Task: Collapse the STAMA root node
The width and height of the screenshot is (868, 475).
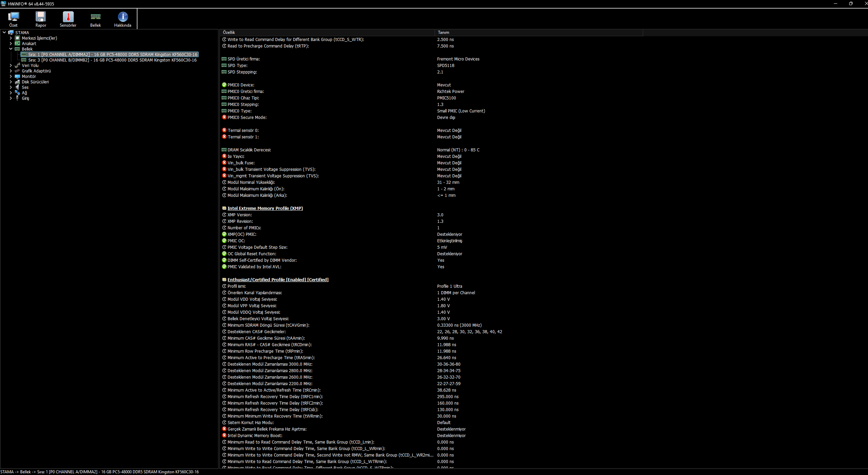Action: 4,32
